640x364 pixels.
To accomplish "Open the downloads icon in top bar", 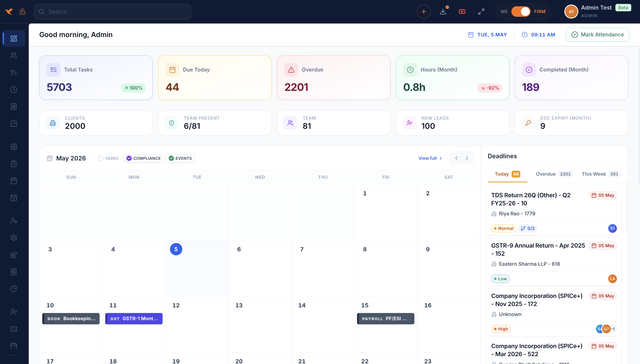I will point(443,12).
